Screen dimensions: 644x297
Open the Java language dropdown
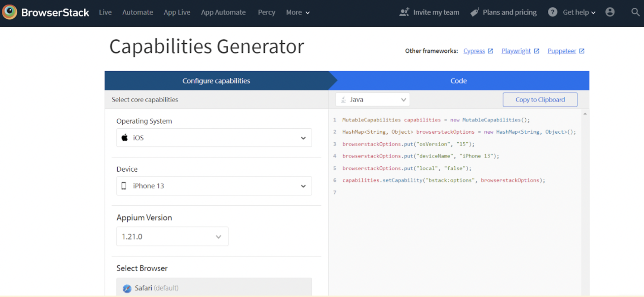click(x=373, y=99)
